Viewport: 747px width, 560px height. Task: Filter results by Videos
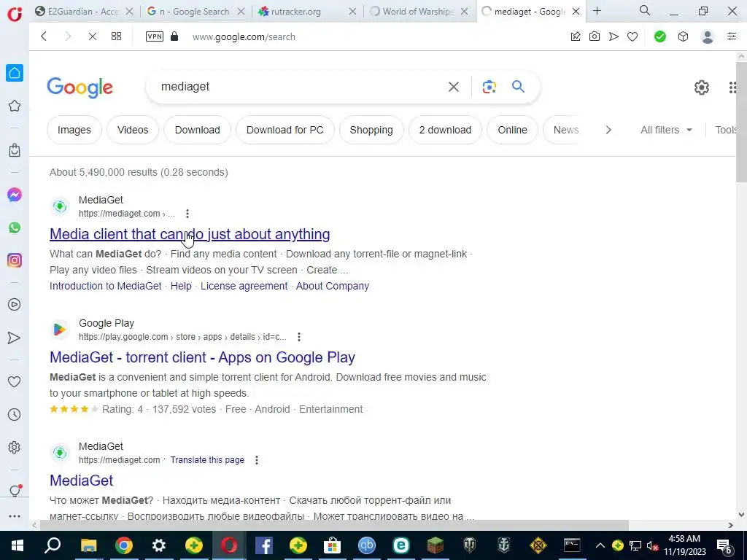click(133, 130)
